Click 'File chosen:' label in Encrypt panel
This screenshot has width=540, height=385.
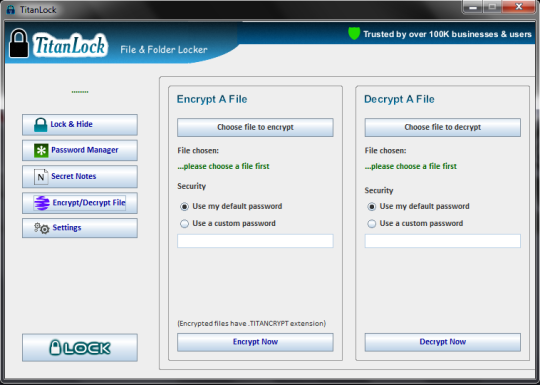(198, 150)
